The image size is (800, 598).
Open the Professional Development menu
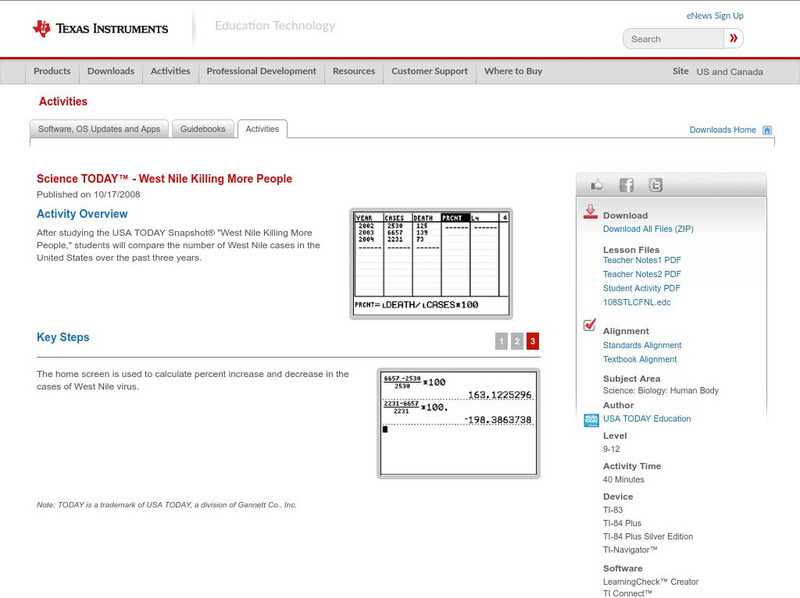262,72
